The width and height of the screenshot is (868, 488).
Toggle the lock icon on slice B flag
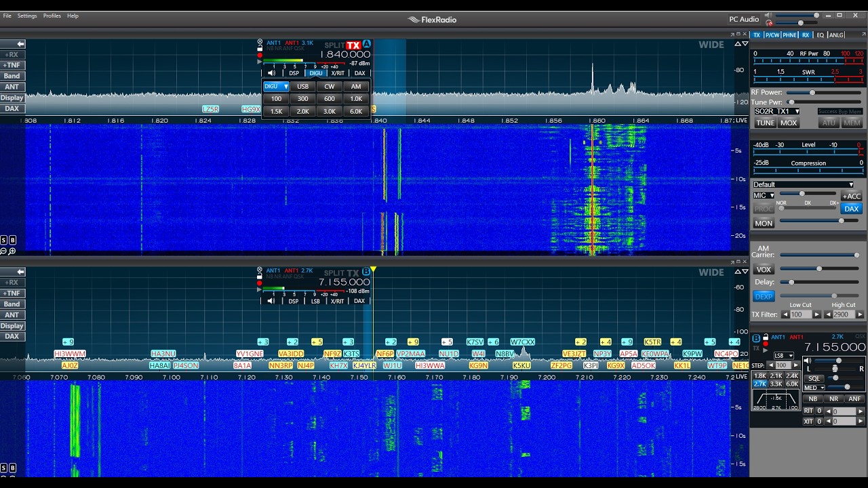click(x=260, y=276)
